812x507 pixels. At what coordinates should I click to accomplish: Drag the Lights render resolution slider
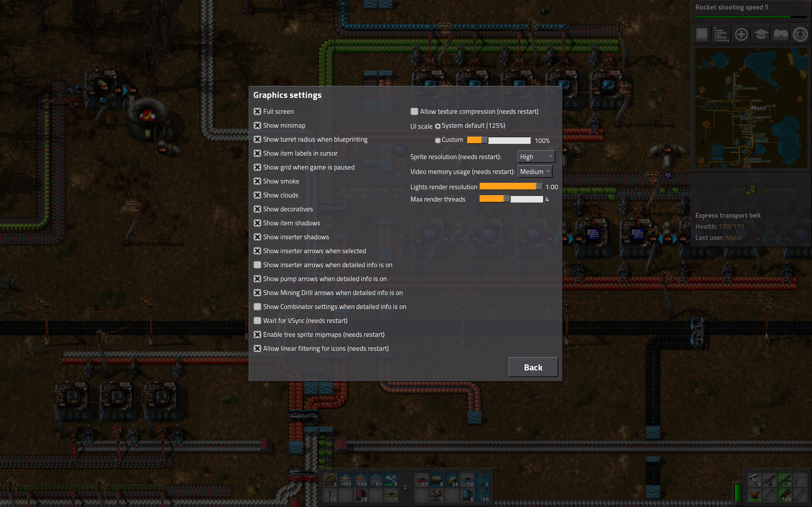pyautogui.click(x=538, y=186)
